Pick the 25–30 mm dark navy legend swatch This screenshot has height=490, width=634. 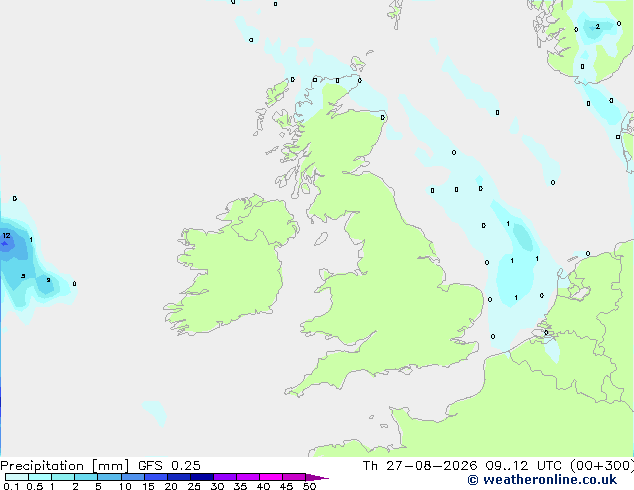[x=202, y=477]
